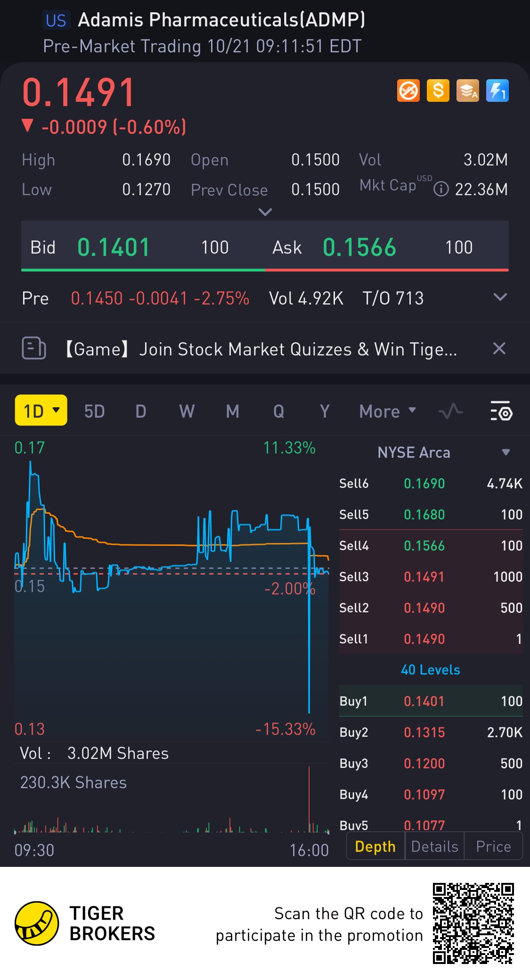
Task: Open the NYSE Arca exchange dropdown
Action: pyautogui.click(x=506, y=452)
